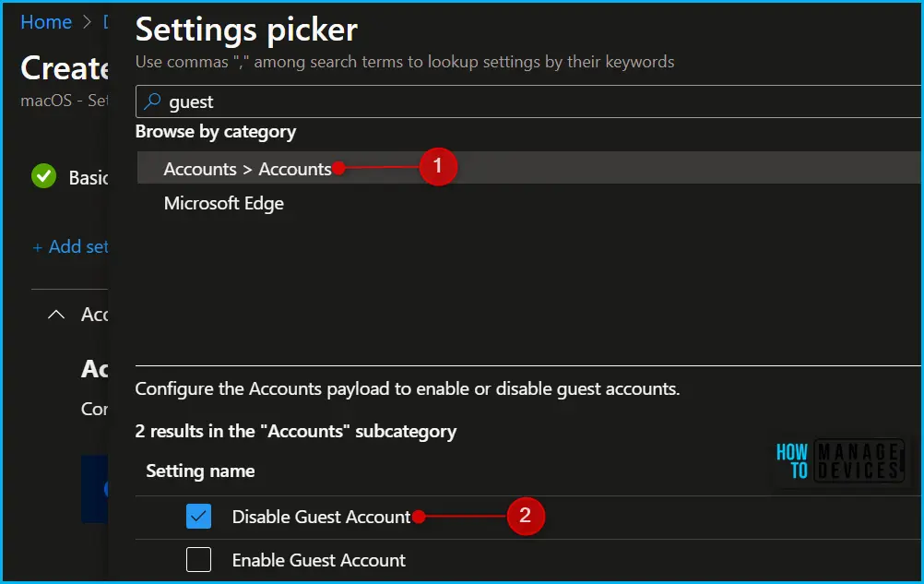Click the Browse by category heading
This screenshot has height=584, width=924.
tap(216, 131)
